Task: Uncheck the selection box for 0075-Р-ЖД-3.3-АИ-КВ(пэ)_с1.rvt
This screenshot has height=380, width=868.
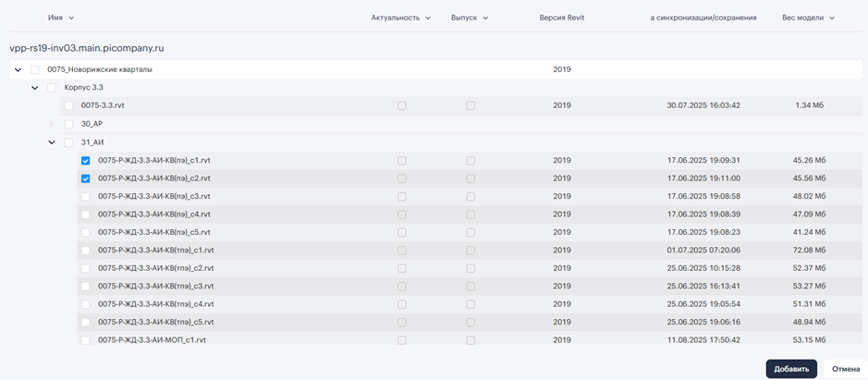Action: (x=86, y=160)
